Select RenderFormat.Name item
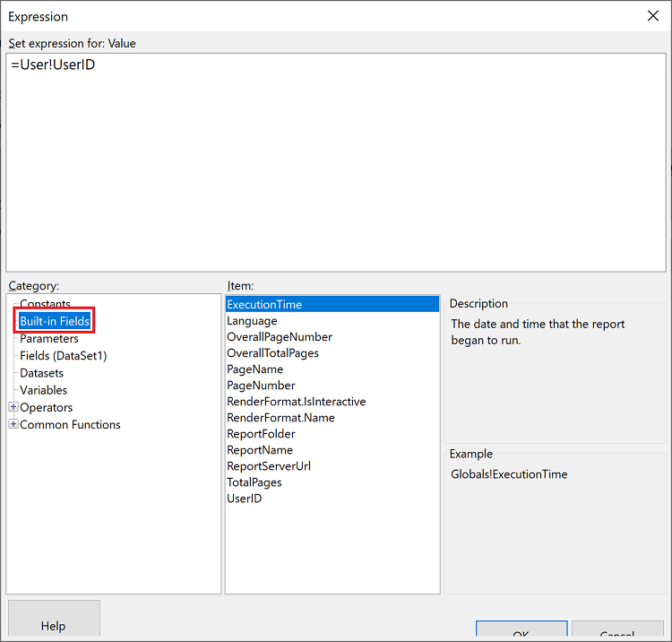The width and height of the screenshot is (672, 642). coord(332,418)
